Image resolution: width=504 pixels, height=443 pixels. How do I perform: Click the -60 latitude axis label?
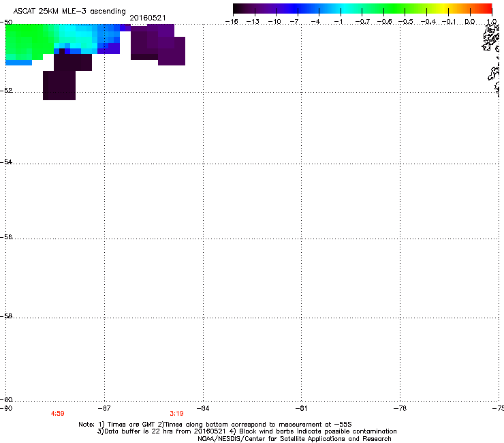click(x=6, y=400)
